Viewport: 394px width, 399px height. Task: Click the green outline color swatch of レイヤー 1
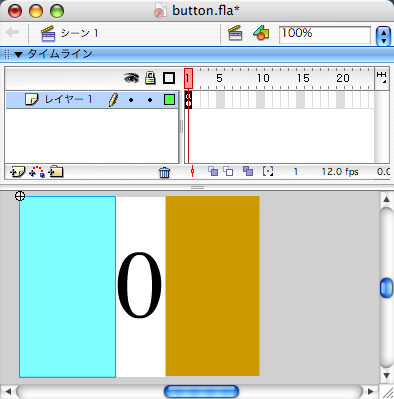[169, 100]
